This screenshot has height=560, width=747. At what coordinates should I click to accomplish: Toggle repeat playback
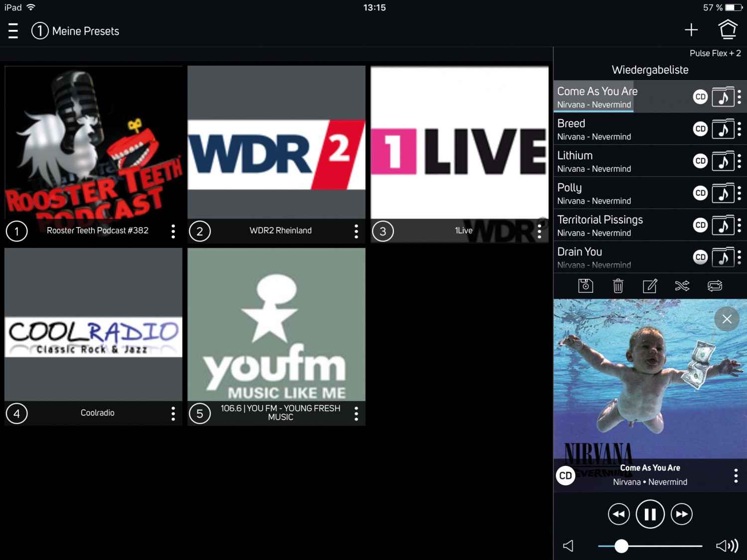tap(715, 286)
